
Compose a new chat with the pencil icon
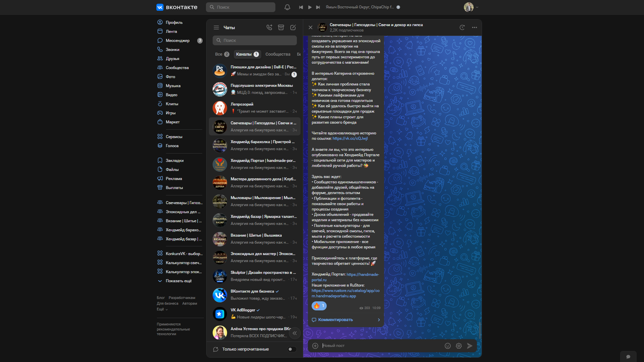293,27
